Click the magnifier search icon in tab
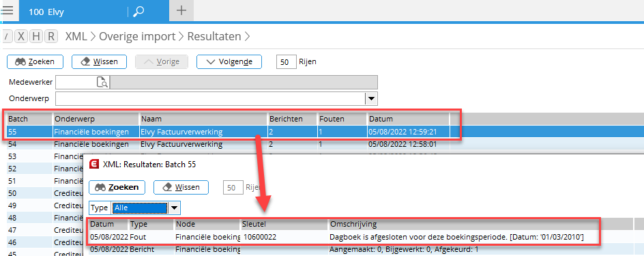Viewport: 644px width, 256px height. (138, 11)
